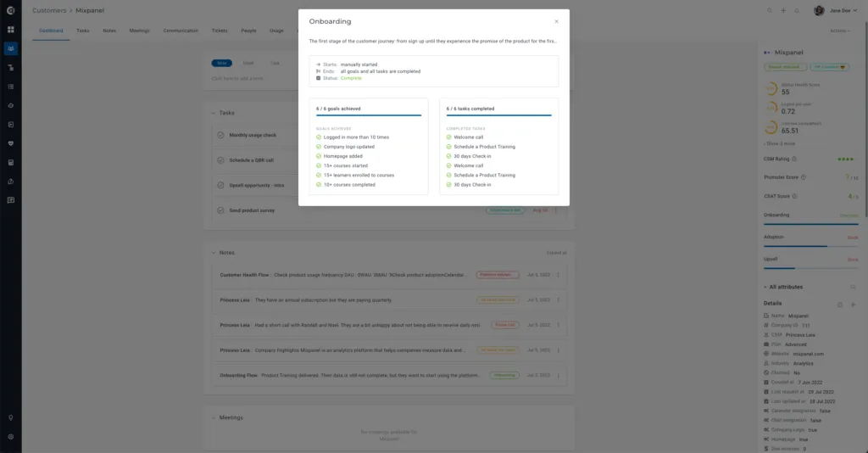The width and height of the screenshot is (868, 453).
Task: Switch to the Dashboard tab
Action: pyautogui.click(x=51, y=31)
